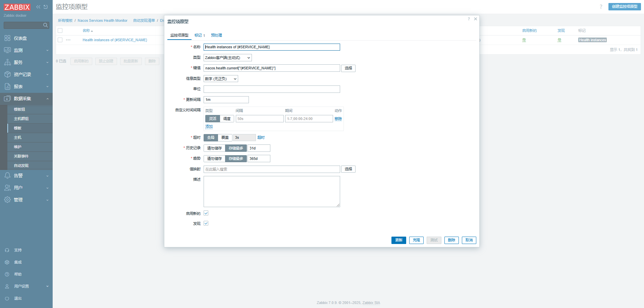Screen dimensions: 644x308
Task: Click the Logout power icon
Action: (7, 298)
